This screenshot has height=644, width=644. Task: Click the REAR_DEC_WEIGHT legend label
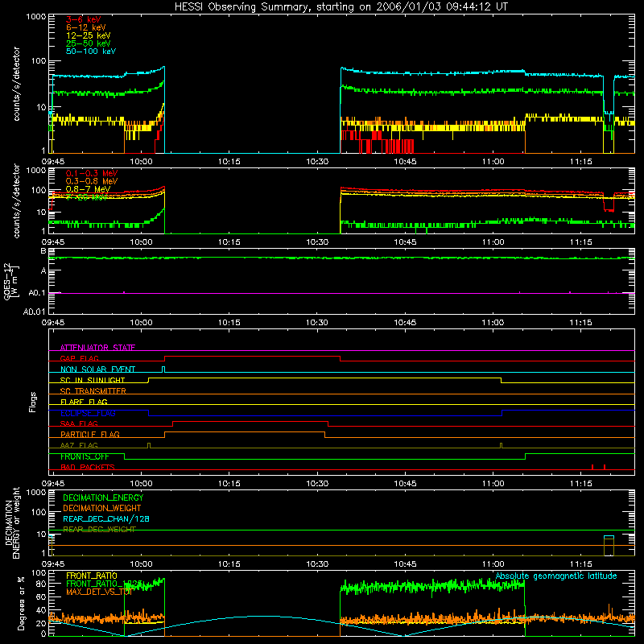tap(99, 530)
